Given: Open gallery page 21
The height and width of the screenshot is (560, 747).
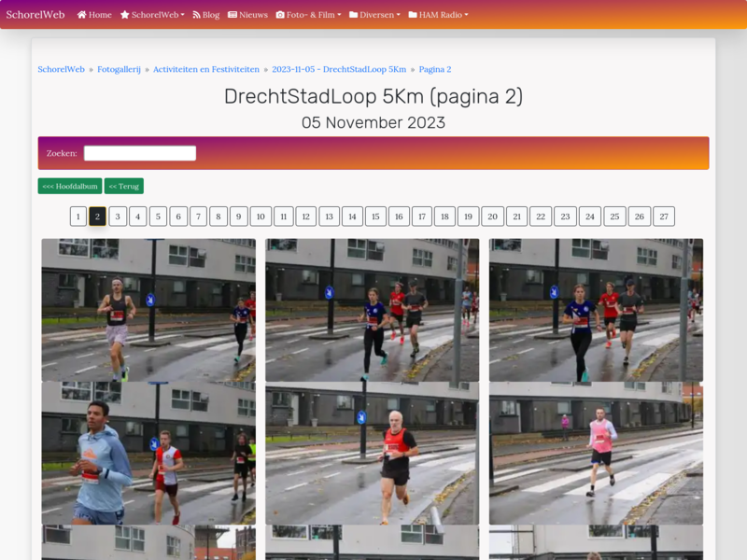Looking at the screenshot, I should coord(517,217).
